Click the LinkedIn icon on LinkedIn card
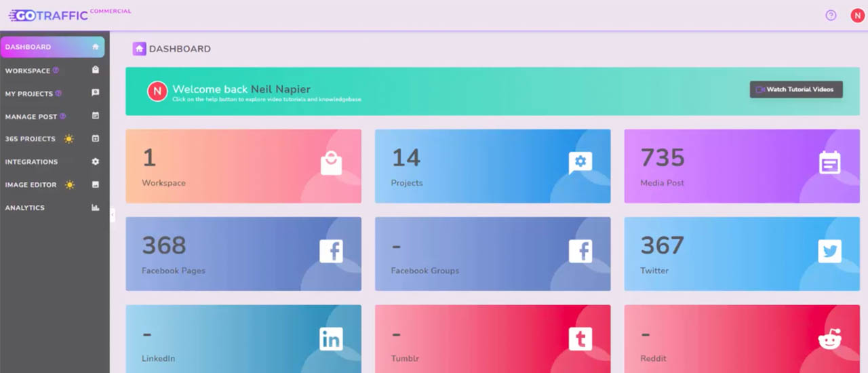The width and height of the screenshot is (868, 373). [331, 339]
